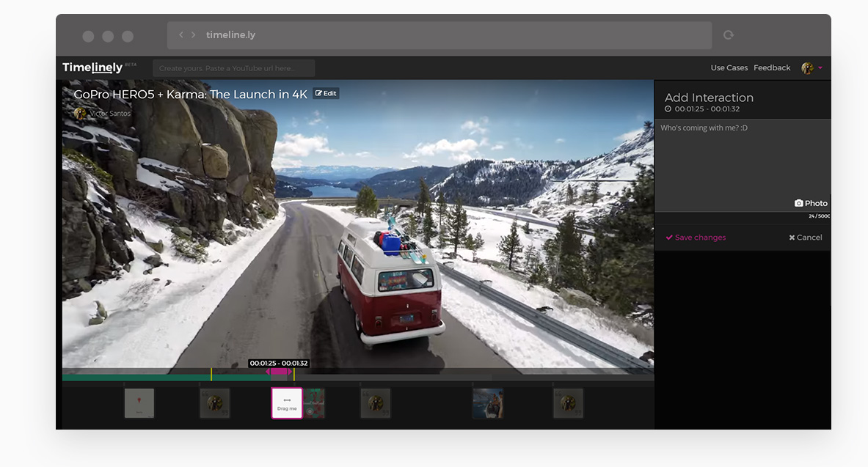Click the Edit title button
Screen dimensions: 868x467
(326, 93)
